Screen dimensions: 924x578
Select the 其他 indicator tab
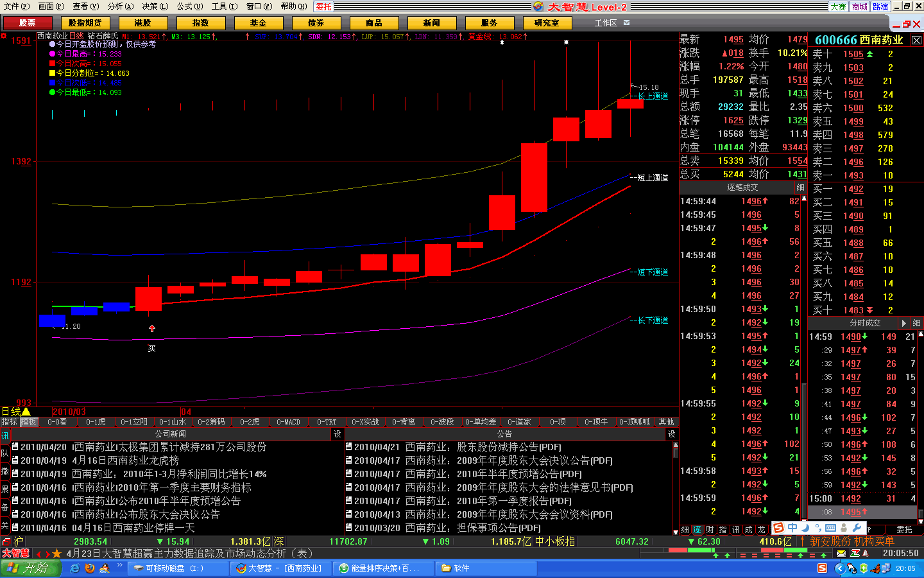667,422
